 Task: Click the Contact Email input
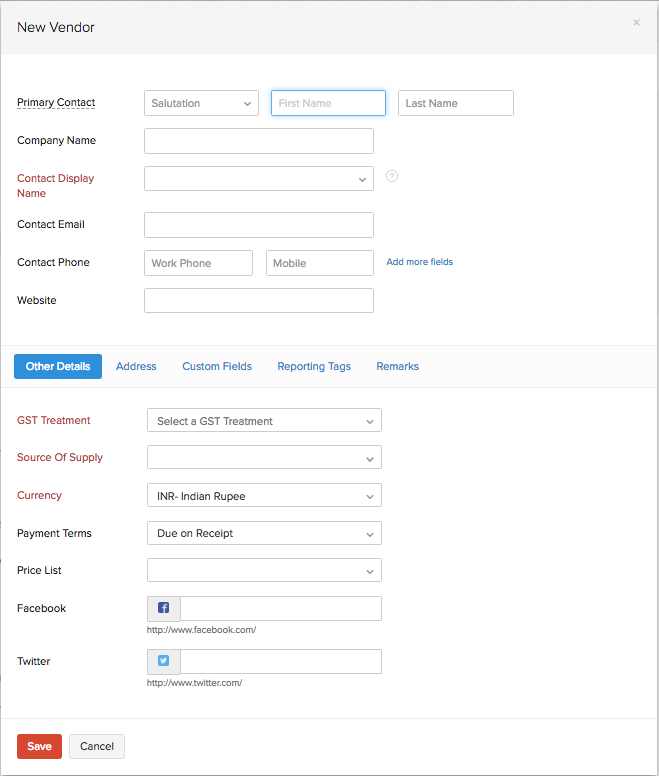pos(259,225)
